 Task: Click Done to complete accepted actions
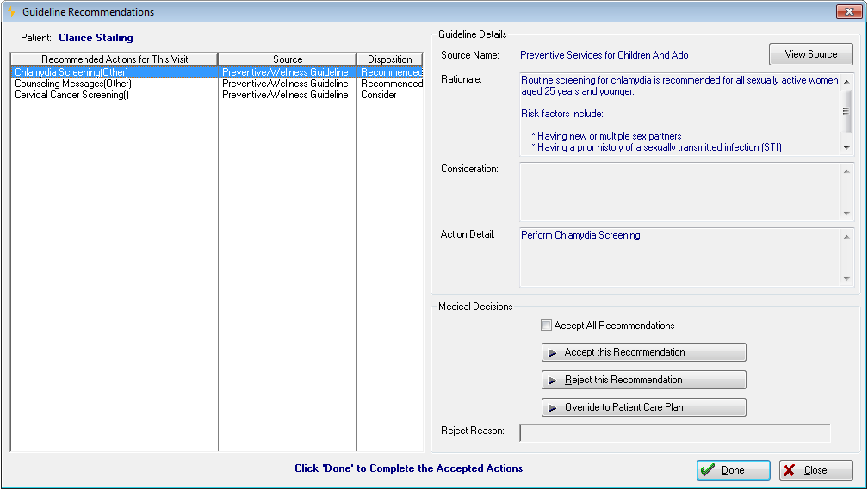point(733,470)
